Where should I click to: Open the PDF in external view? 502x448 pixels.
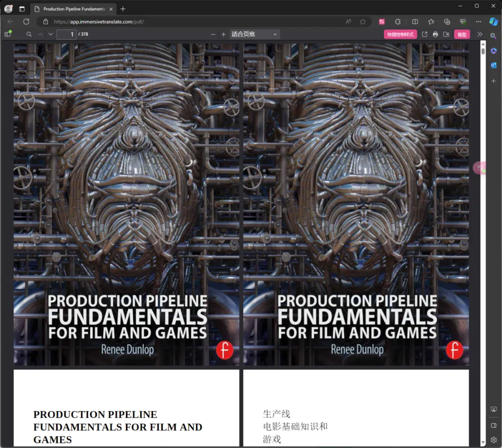(x=424, y=34)
